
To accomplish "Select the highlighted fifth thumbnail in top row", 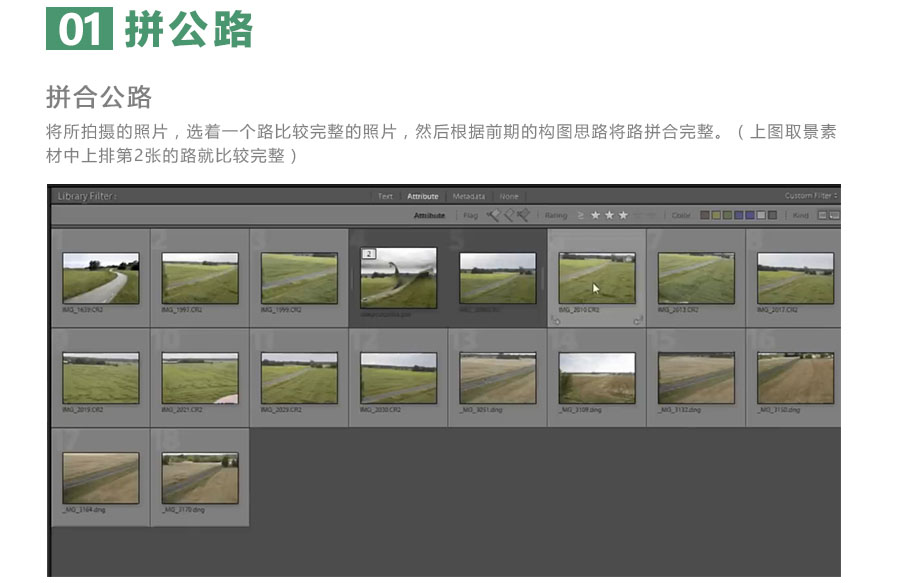I will coord(498,278).
